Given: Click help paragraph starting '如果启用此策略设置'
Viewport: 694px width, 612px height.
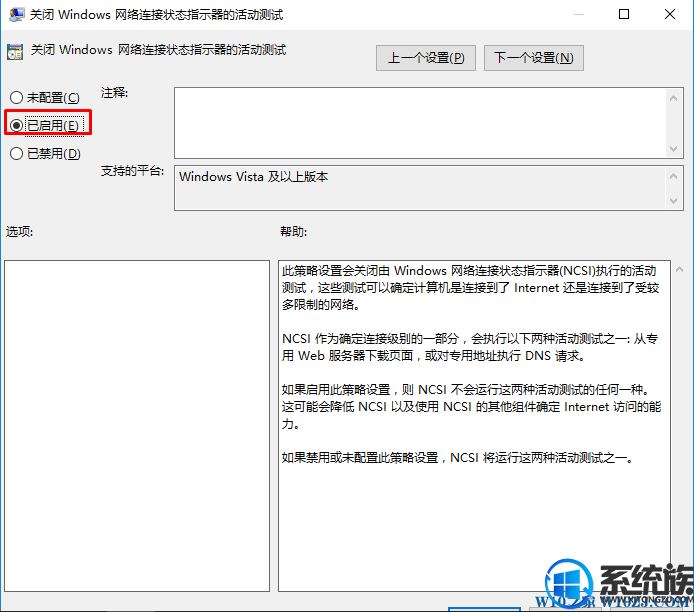Looking at the screenshot, I should 471,407.
